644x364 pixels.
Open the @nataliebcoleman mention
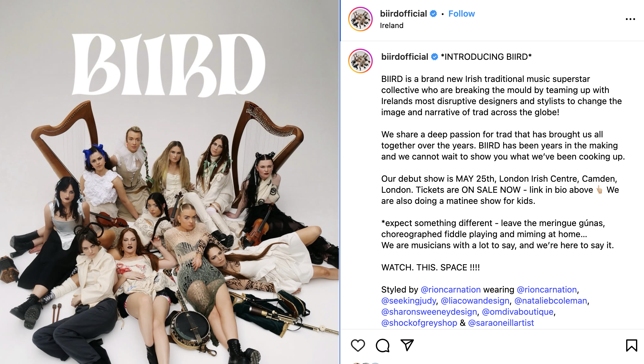click(551, 301)
